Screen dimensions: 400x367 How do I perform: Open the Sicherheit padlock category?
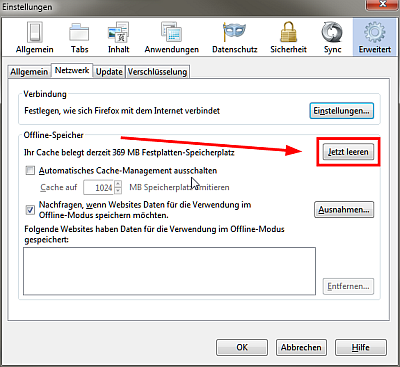coord(288,37)
